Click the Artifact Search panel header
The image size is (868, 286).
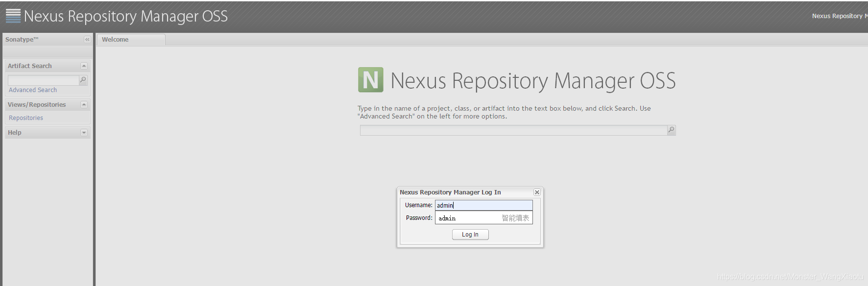pyautogui.click(x=48, y=66)
